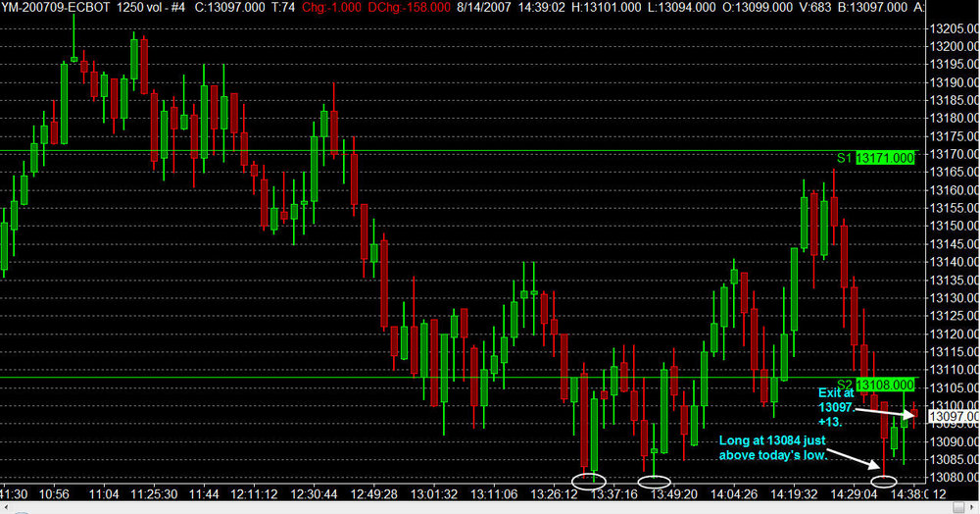Click the 11:04 time axis label
980x514 pixels.
(x=104, y=494)
